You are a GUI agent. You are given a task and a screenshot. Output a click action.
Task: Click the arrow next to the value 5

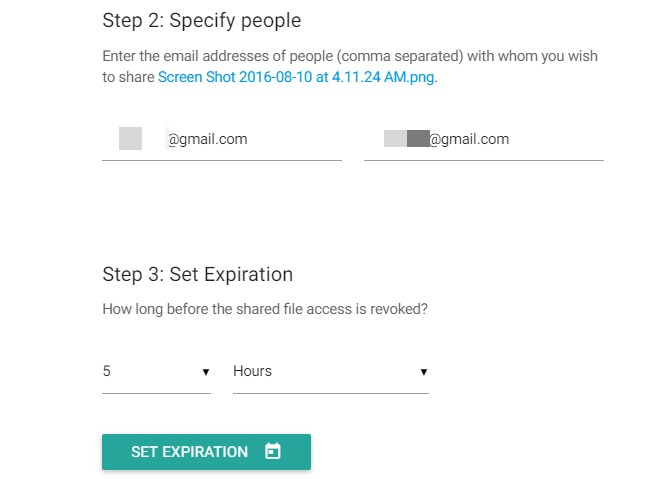point(206,372)
